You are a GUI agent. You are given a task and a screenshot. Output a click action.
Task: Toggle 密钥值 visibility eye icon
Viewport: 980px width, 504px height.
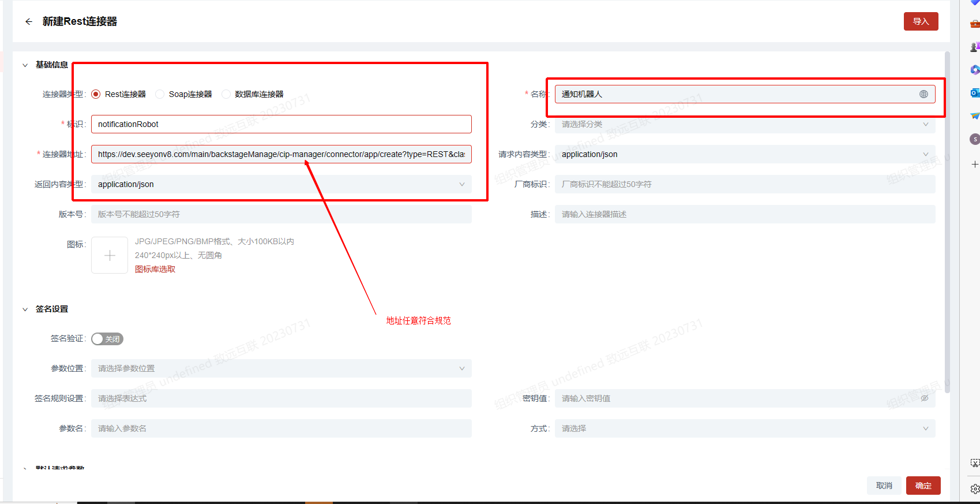(x=925, y=398)
